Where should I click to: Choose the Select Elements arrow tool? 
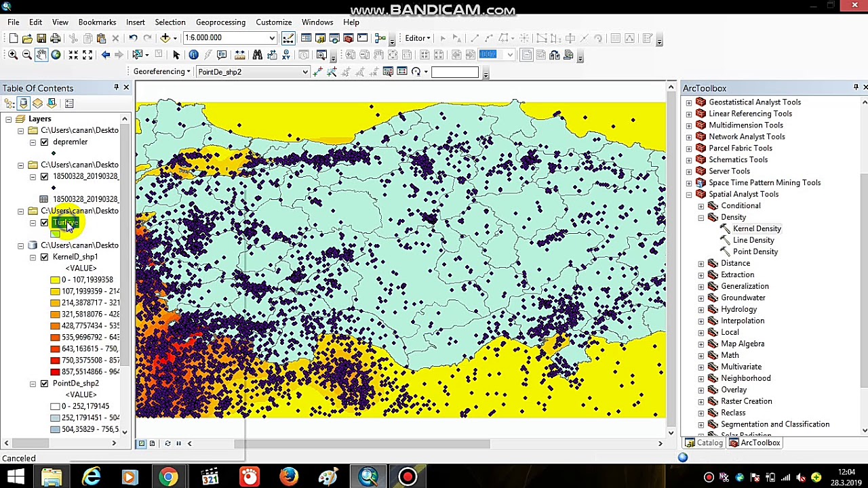point(176,55)
